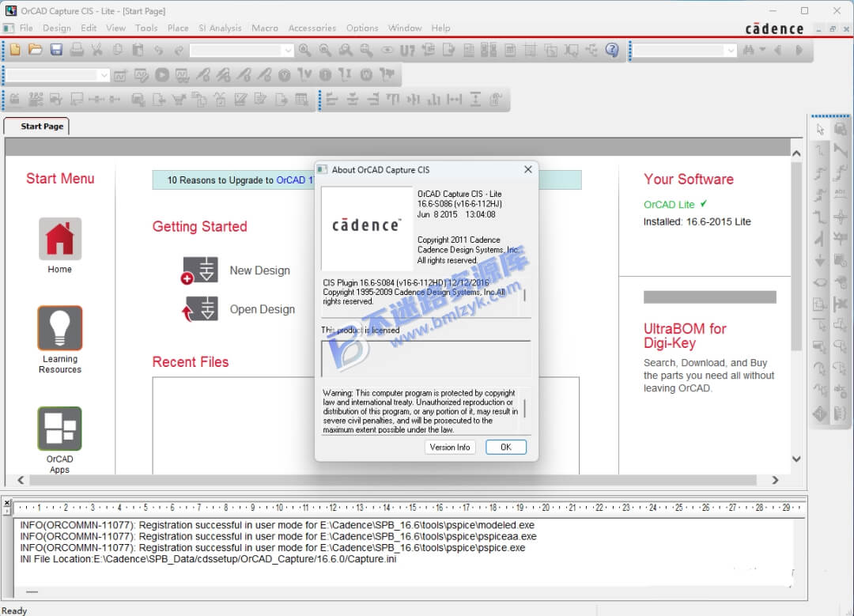The width and height of the screenshot is (854, 616).
Task: Click the Undo arrow icon
Action: 158,50
